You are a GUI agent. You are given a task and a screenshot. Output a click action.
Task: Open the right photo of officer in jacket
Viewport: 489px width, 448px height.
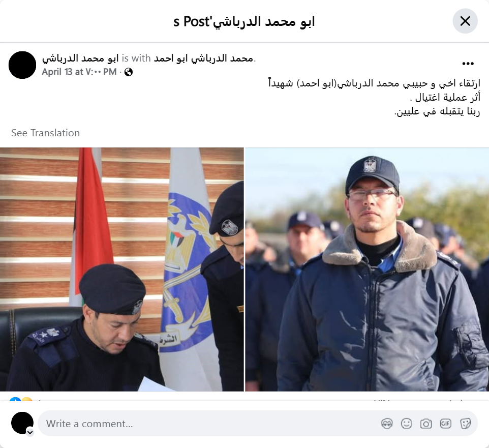point(367,269)
